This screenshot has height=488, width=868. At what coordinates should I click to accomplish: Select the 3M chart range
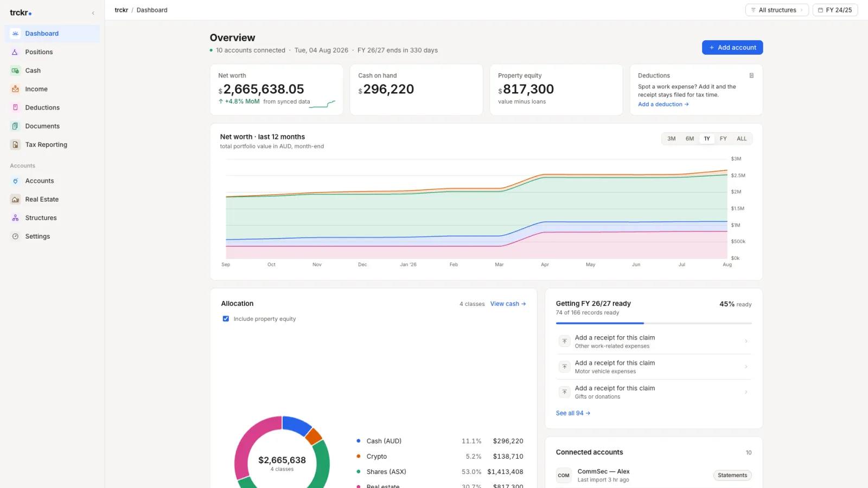tap(672, 139)
